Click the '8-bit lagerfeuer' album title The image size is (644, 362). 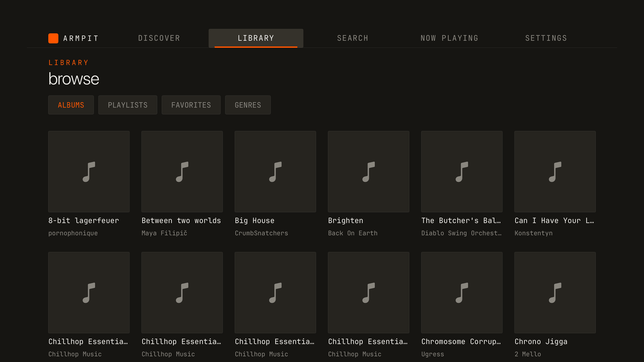point(84,220)
